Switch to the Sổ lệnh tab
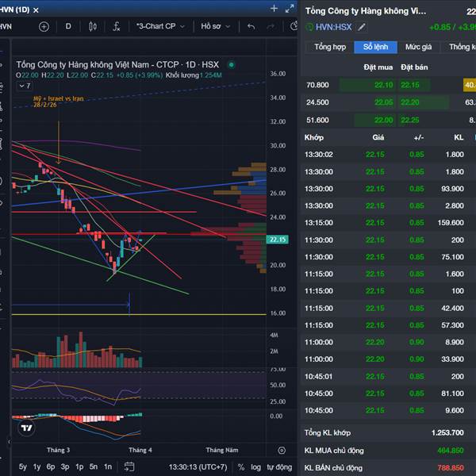 pos(375,47)
